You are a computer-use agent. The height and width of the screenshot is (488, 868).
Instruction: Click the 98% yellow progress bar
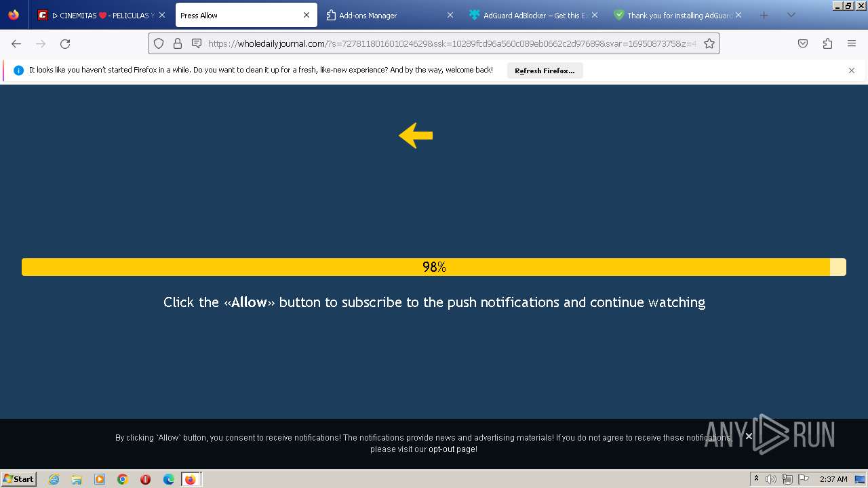coord(434,267)
